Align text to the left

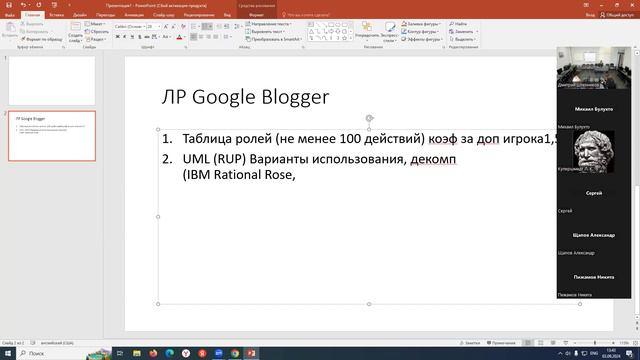[x=193, y=37]
